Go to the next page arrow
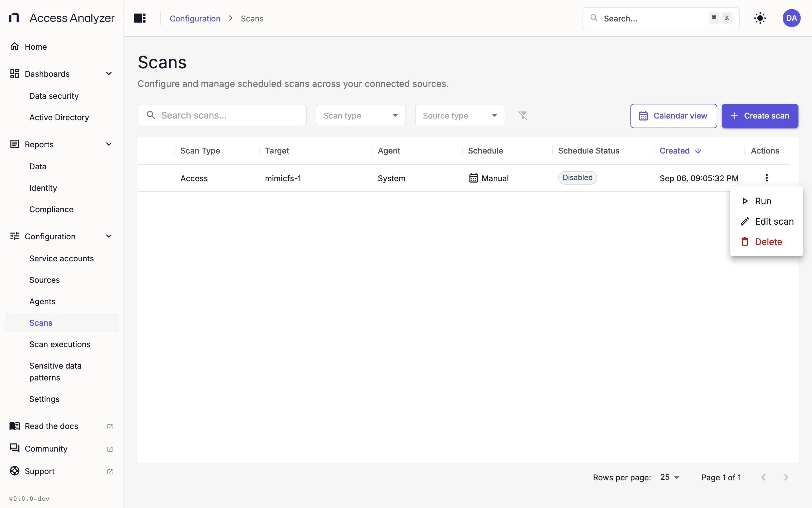The width and height of the screenshot is (812, 508). click(x=786, y=478)
